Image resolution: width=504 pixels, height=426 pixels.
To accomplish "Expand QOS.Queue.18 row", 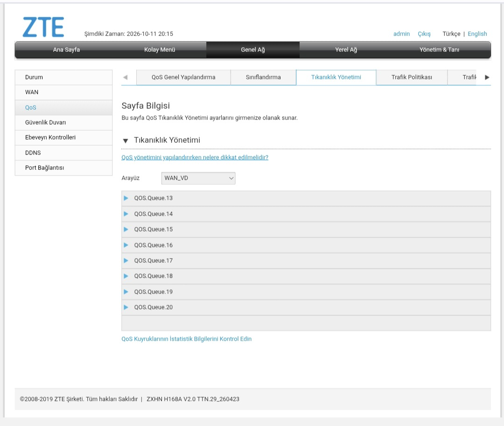I will point(306,276).
